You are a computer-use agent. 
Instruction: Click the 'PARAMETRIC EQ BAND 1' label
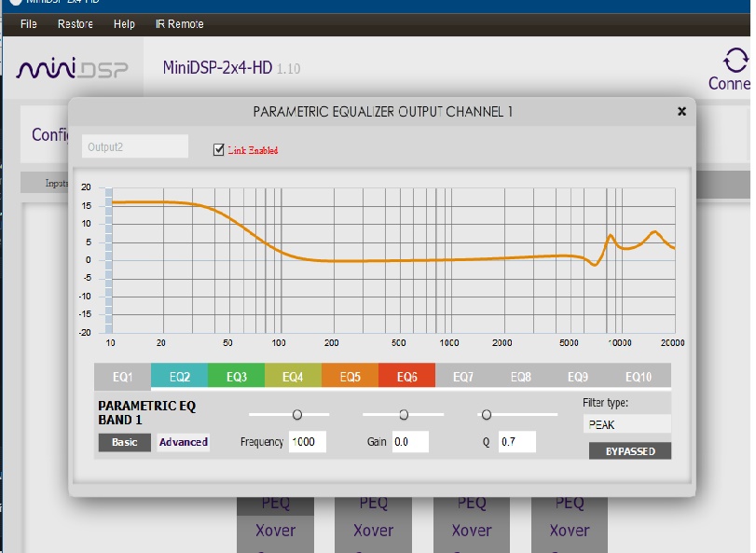(x=147, y=413)
